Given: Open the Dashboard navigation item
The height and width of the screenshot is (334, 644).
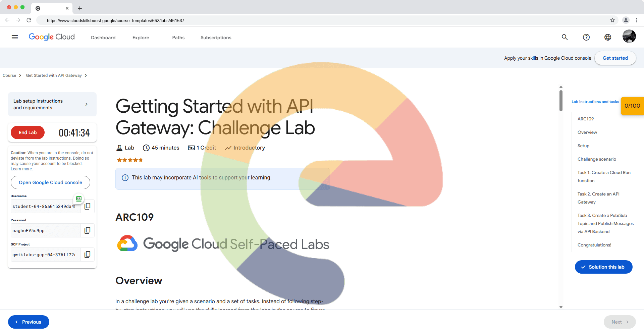Looking at the screenshot, I should (x=103, y=38).
